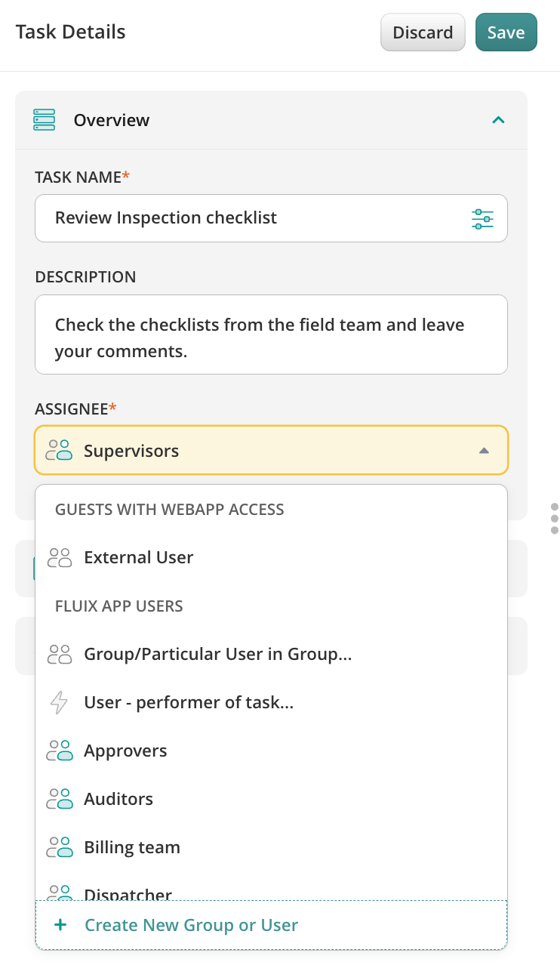
Task: Collapse the Overview section chevron
Action: click(498, 120)
